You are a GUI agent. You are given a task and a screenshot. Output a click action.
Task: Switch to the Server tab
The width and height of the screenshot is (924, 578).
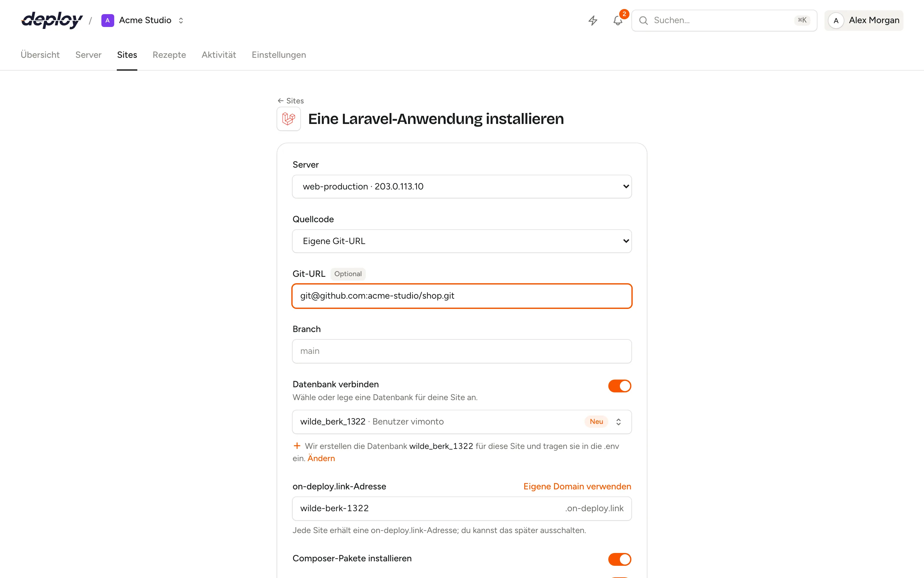tap(88, 55)
